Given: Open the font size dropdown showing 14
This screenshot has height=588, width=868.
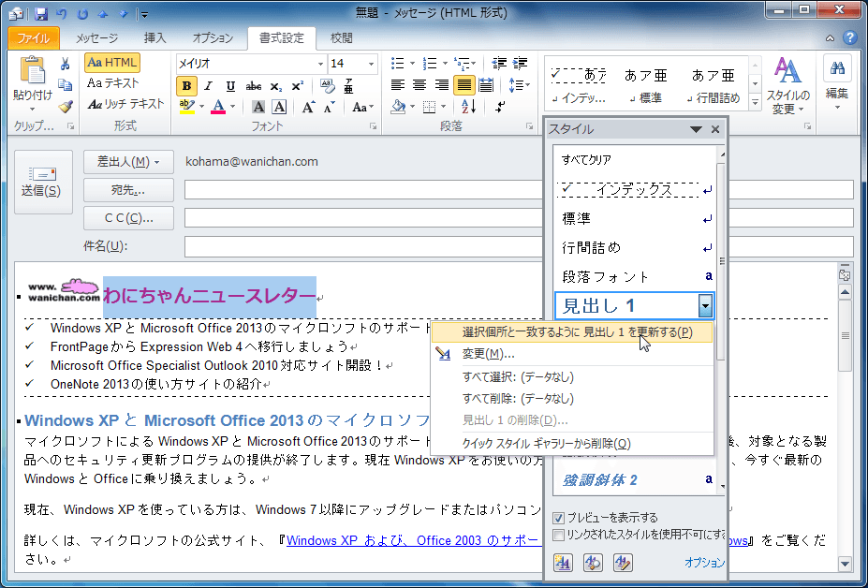Looking at the screenshot, I should pos(371,65).
